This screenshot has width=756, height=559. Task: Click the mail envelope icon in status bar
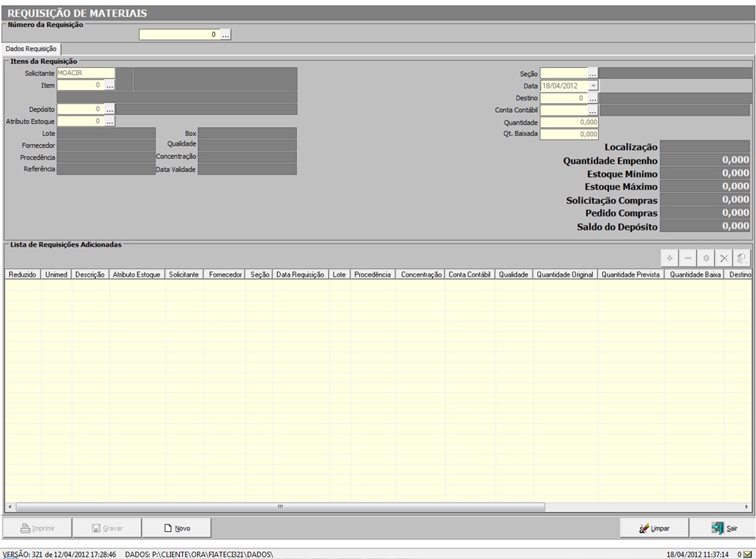(x=747, y=555)
